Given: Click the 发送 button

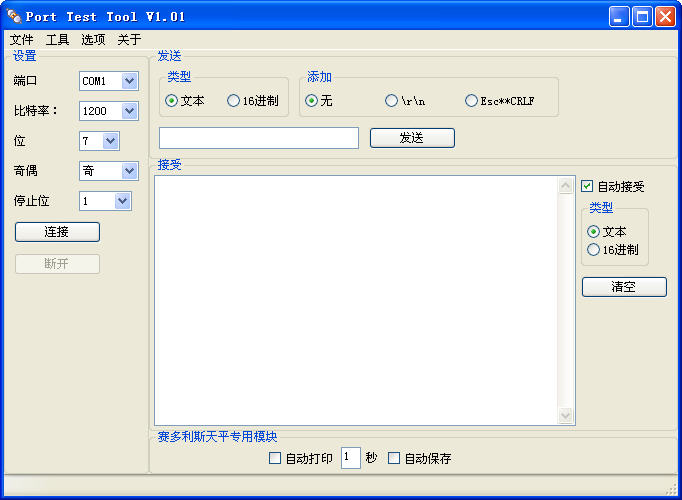Looking at the screenshot, I should [412, 138].
